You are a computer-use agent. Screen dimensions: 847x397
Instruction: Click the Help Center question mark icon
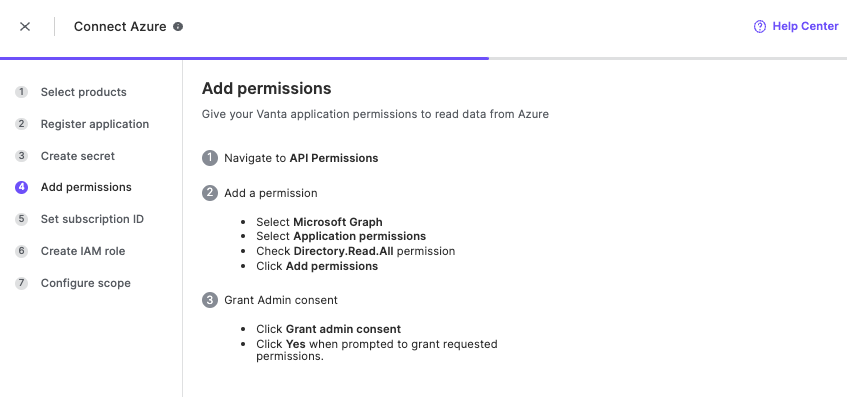pyautogui.click(x=759, y=26)
